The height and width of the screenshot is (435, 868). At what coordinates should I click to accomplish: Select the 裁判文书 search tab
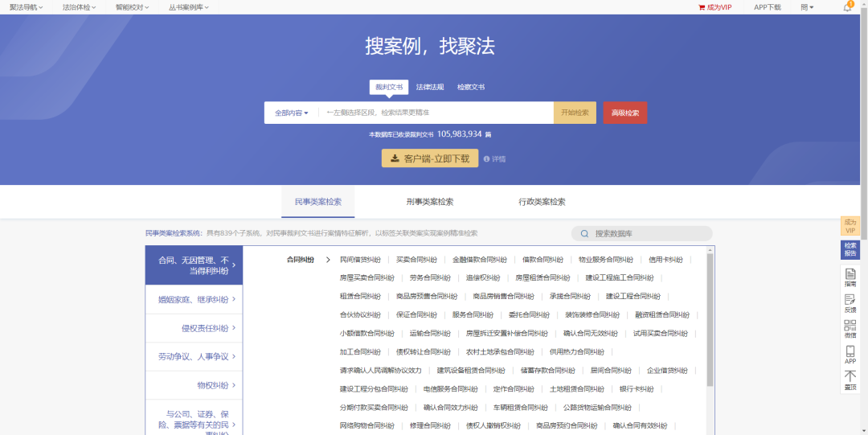pyautogui.click(x=389, y=88)
